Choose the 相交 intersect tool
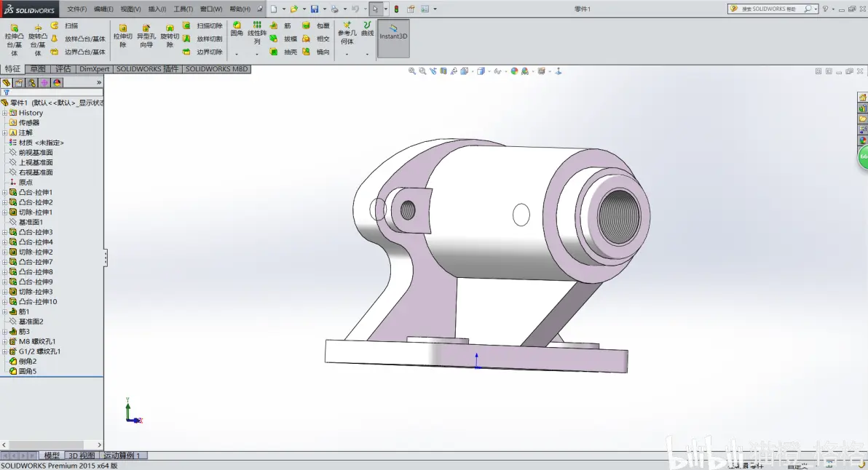Viewport: 868px width, 470px height. [316, 39]
